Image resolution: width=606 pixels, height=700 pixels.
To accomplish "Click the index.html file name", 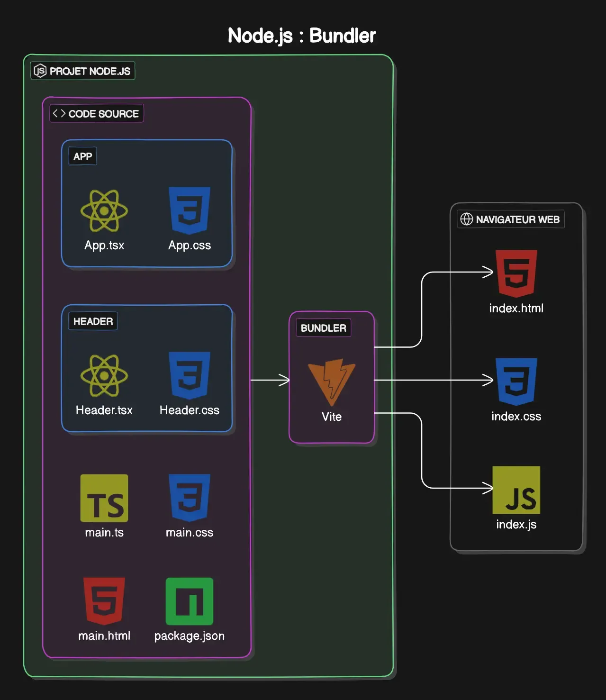I will click(x=516, y=309).
